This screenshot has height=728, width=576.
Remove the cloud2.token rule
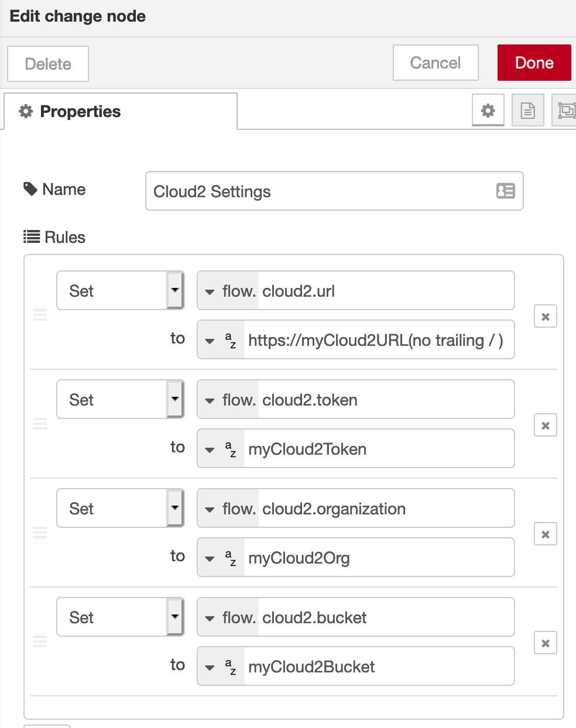click(x=545, y=425)
